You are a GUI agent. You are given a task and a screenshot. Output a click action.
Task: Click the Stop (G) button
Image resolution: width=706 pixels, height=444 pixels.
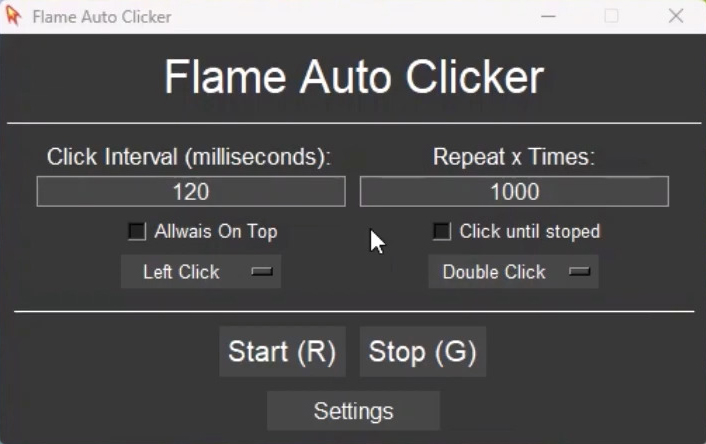point(422,351)
